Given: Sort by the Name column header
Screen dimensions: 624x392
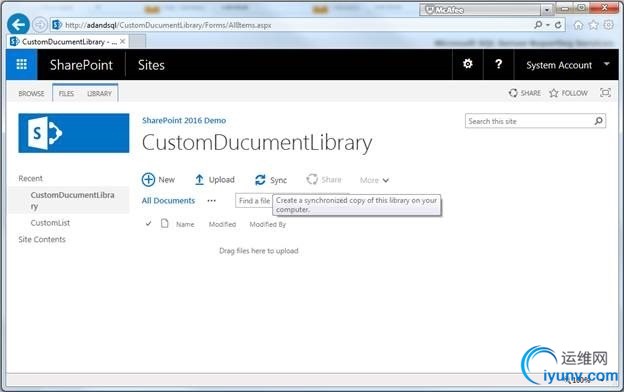Looking at the screenshot, I should pyautogui.click(x=185, y=224).
